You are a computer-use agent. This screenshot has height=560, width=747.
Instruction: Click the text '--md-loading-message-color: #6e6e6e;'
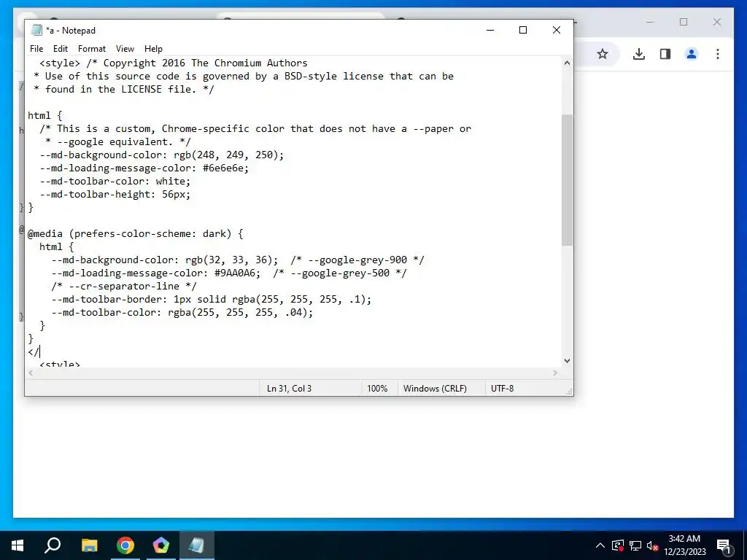point(144,168)
